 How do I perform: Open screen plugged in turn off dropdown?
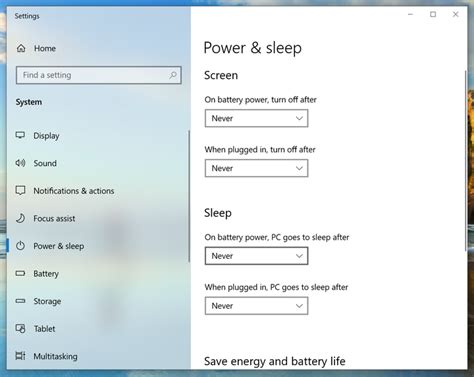[256, 168]
